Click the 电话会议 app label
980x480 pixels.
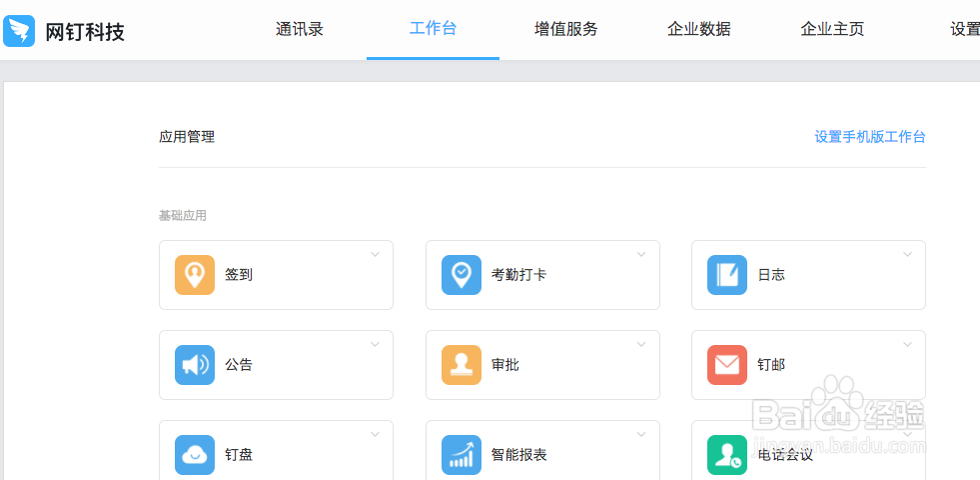(x=785, y=455)
